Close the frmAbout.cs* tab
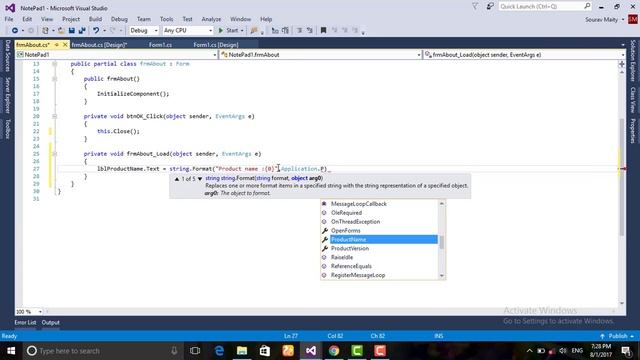640x360 pixels. (65, 45)
